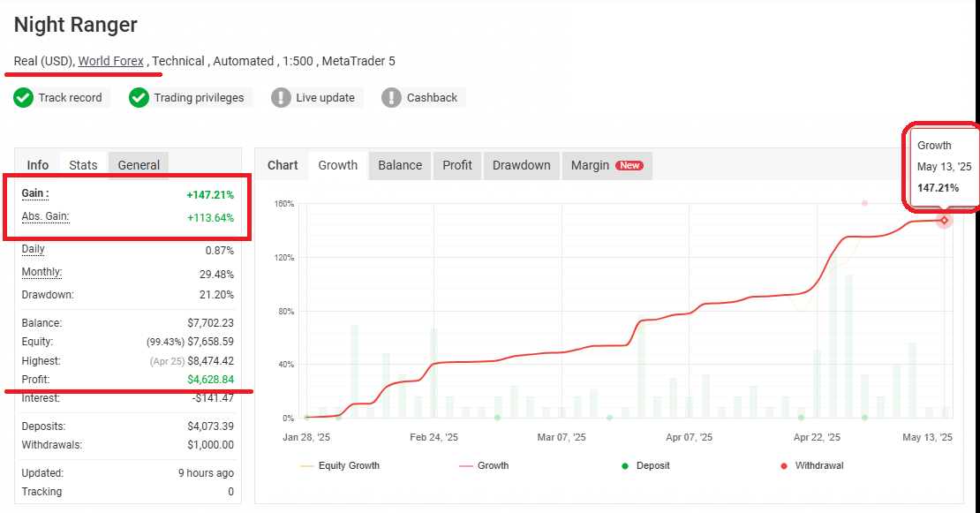Click the -$141.47 interest value
This screenshot has width=980, height=513.
pos(213,398)
